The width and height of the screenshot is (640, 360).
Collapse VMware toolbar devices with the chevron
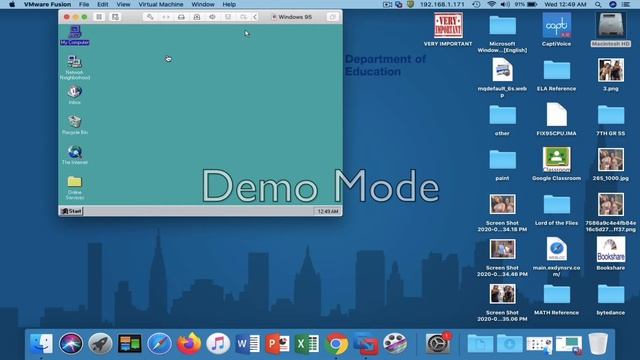tap(255, 17)
